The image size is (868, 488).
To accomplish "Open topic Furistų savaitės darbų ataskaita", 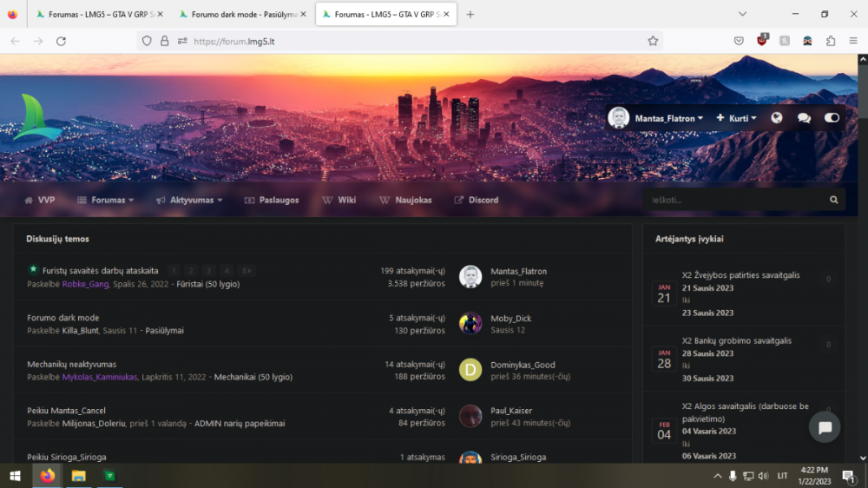I will click(x=100, y=271).
